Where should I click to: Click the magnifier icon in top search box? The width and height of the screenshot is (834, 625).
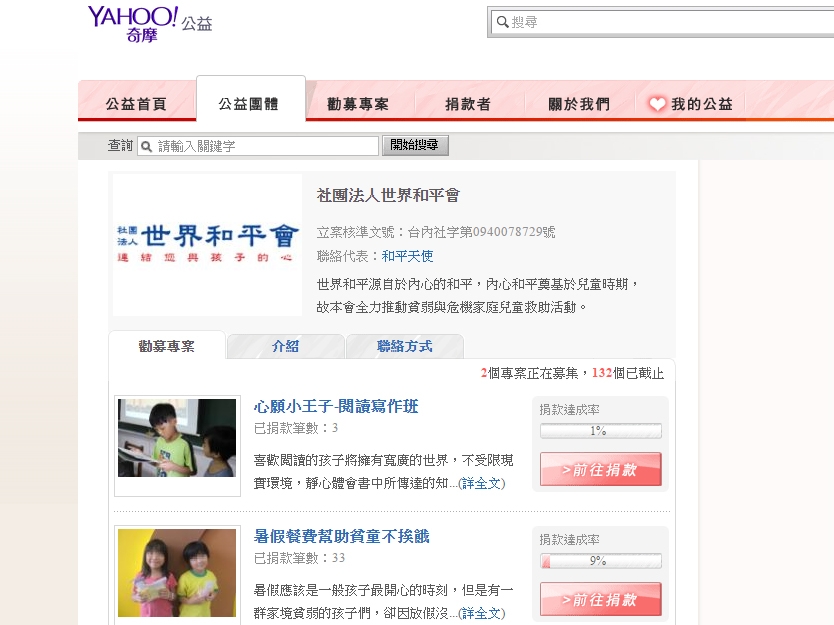point(502,22)
